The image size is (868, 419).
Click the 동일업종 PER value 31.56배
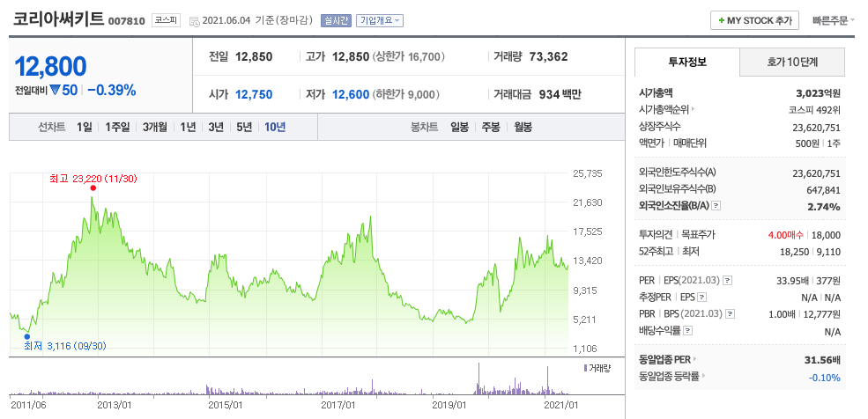point(822,360)
